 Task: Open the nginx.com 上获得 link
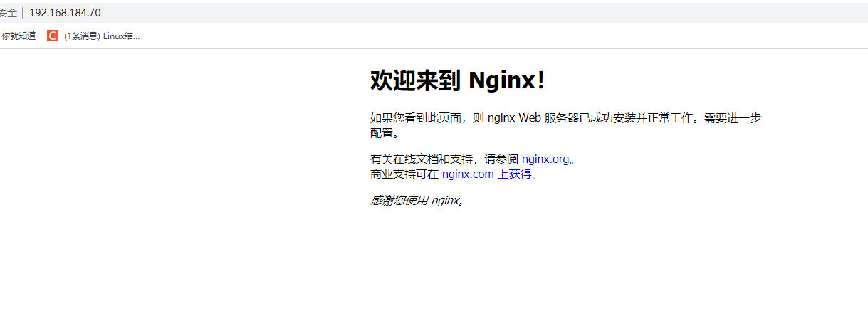[486, 174]
